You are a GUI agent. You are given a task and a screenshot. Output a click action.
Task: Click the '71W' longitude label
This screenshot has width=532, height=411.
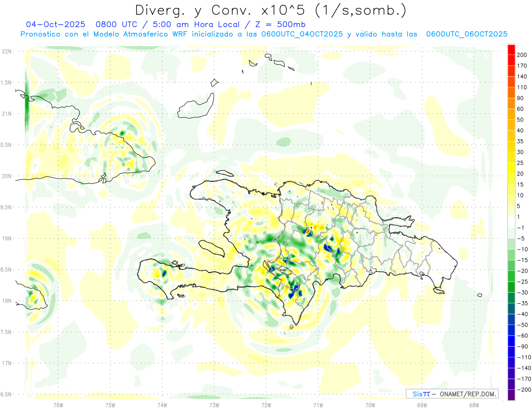[318, 404]
